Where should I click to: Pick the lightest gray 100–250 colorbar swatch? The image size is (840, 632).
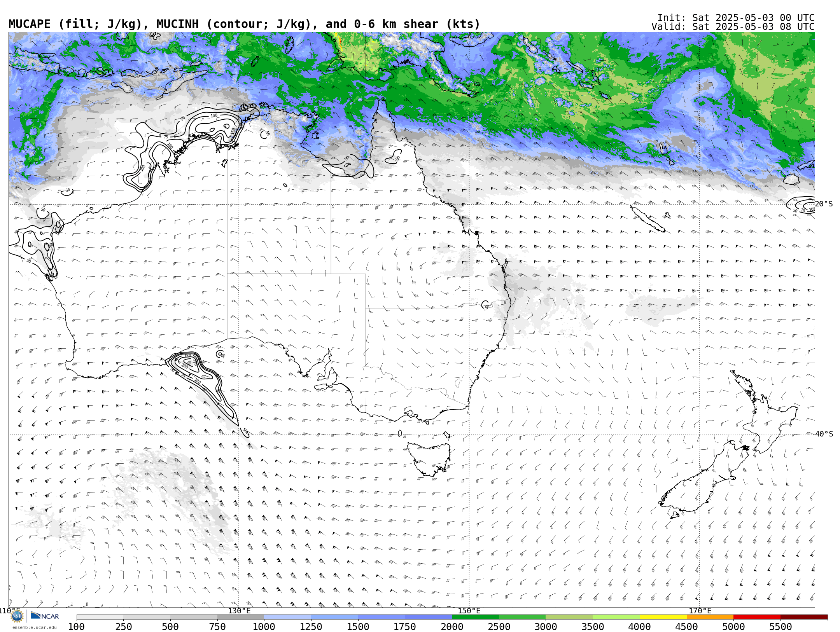click(x=100, y=617)
